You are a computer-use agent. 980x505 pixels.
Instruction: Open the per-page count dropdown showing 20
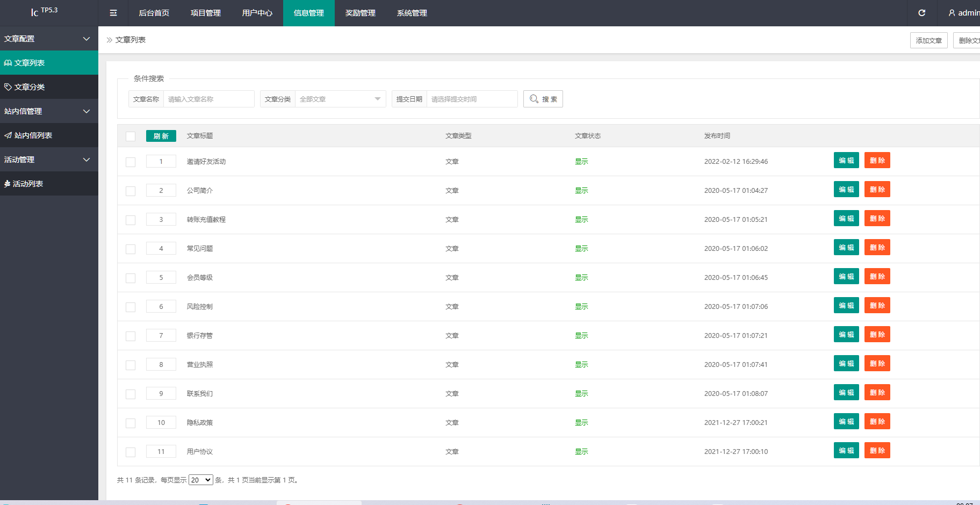200,480
